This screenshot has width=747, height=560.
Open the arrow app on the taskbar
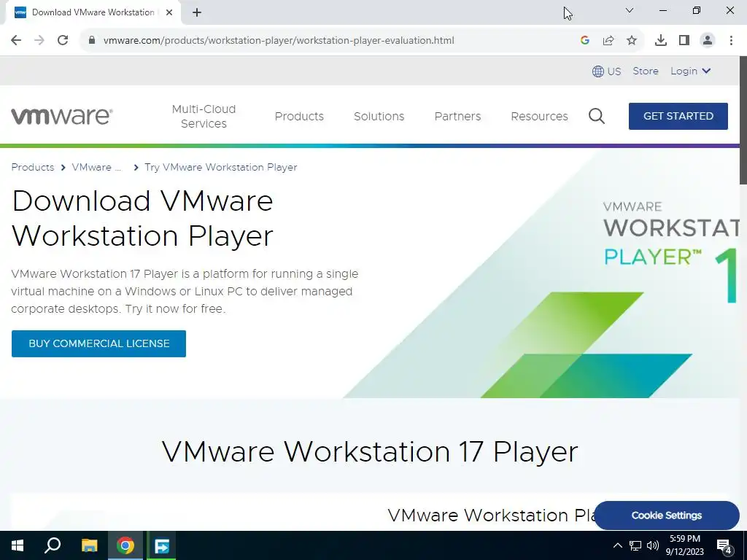(161, 545)
